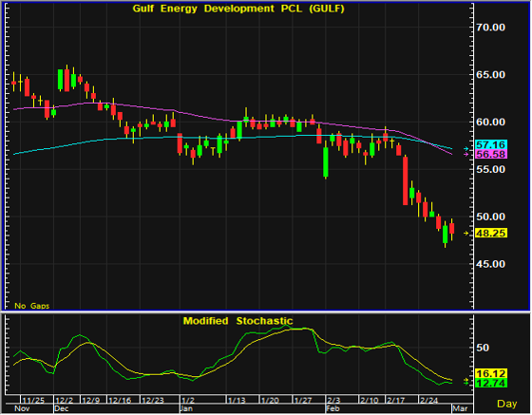Click the Day timeframe label
Image resolution: width=532 pixels, height=415 pixels.
pos(507,404)
